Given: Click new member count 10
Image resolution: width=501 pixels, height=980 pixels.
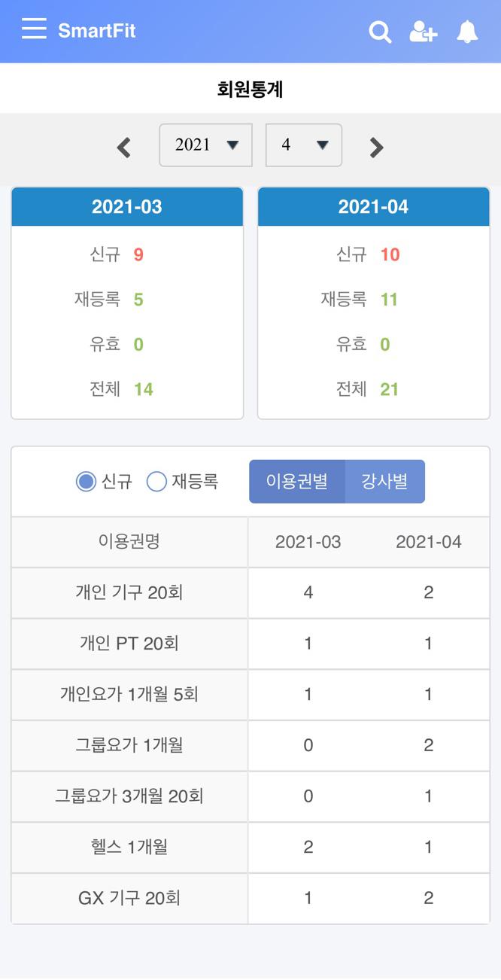Looking at the screenshot, I should point(390,254).
